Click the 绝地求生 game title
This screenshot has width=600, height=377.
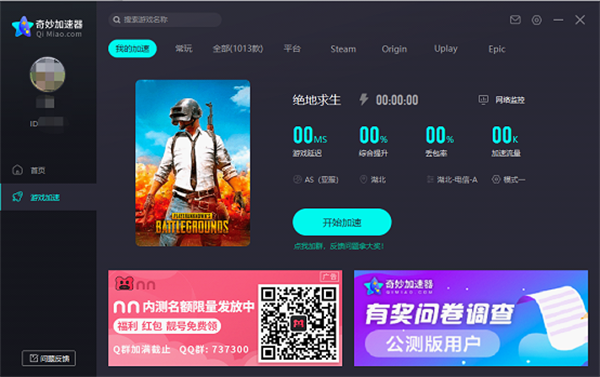click(x=316, y=100)
